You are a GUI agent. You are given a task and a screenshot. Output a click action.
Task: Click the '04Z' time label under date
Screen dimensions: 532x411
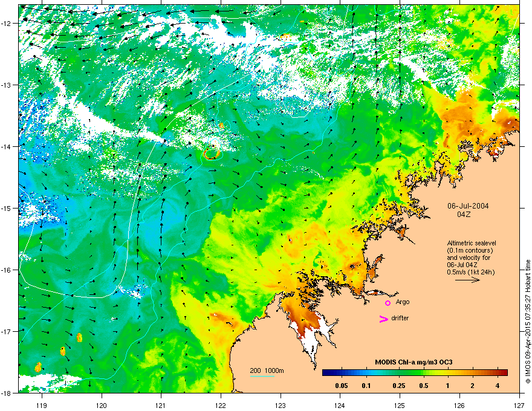tap(464, 215)
